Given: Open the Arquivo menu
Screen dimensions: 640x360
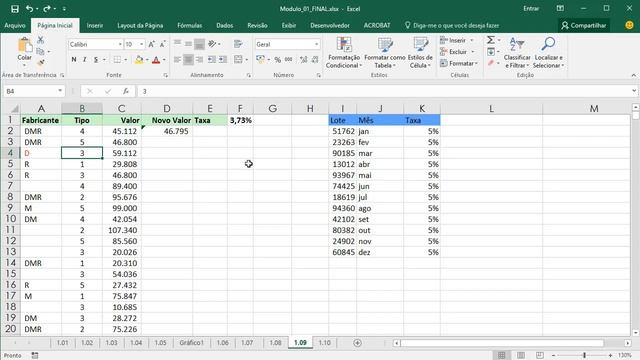Looking at the screenshot, I should (15, 25).
